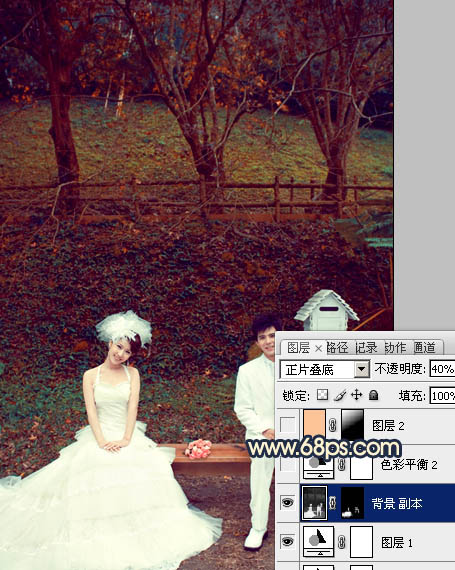Image resolution: width=455 pixels, height=570 pixels.
Task: Switch to the 通道 tab
Action: [x=424, y=348]
